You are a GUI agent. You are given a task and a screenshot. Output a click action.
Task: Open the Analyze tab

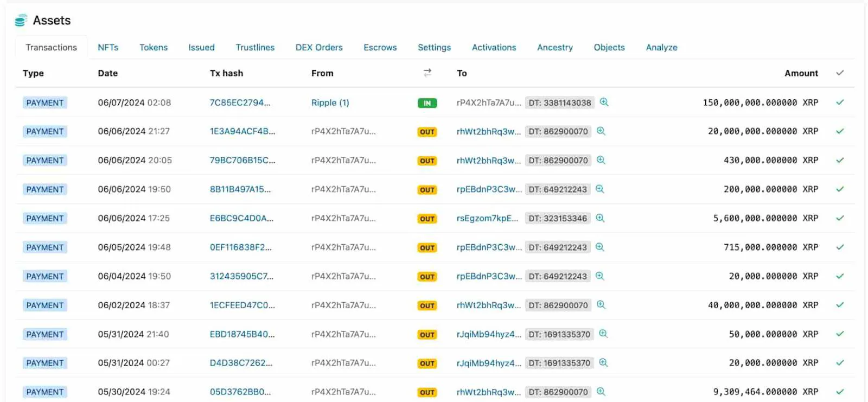pos(661,47)
